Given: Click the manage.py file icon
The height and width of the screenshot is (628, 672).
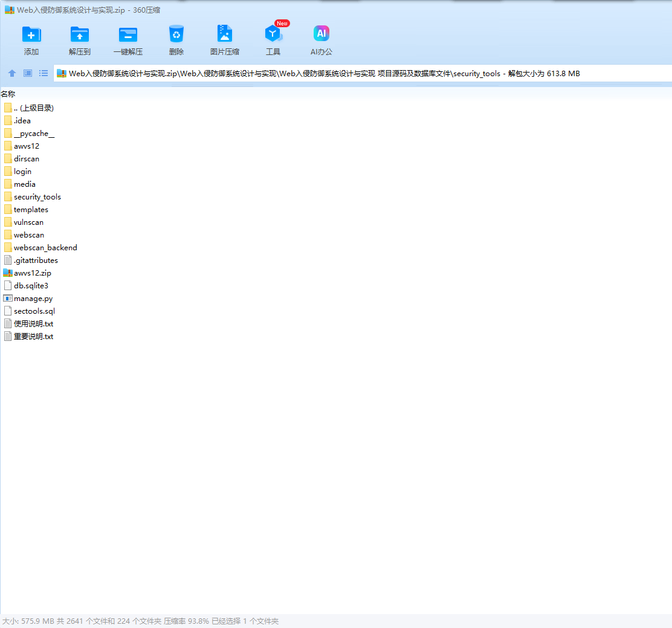Looking at the screenshot, I should tap(8, 299).
